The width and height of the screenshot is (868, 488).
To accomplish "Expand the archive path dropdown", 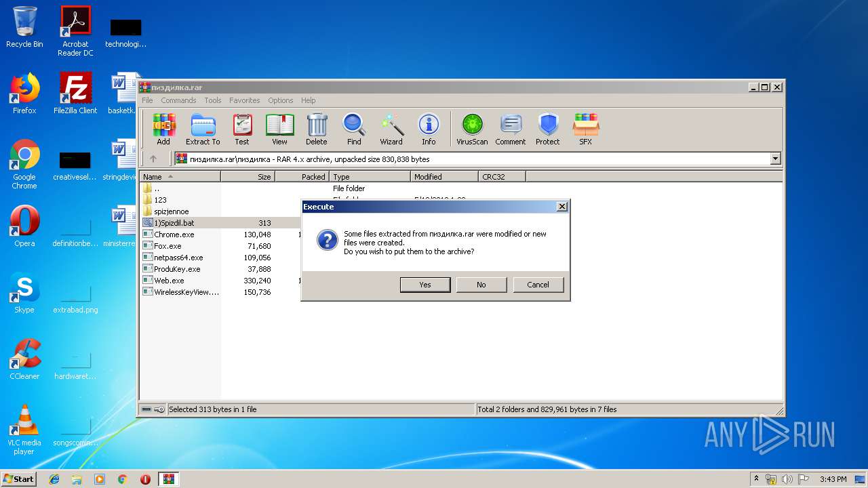I will coord(776,159).
